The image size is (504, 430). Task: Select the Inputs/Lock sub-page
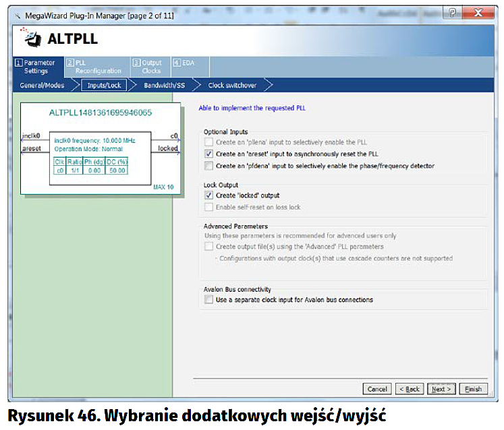[x=104, y=86]
